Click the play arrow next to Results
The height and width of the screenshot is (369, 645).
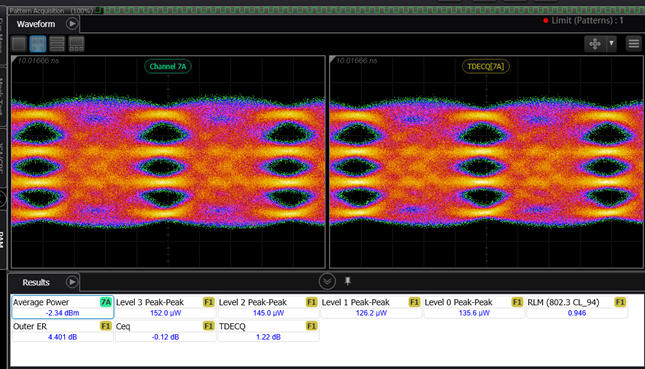[x=72, y=282]
